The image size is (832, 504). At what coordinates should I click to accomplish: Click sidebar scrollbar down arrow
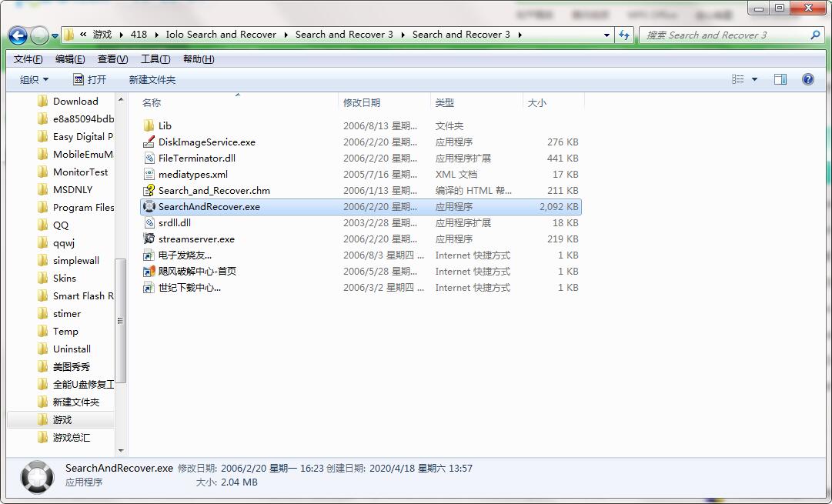[121, 450]
